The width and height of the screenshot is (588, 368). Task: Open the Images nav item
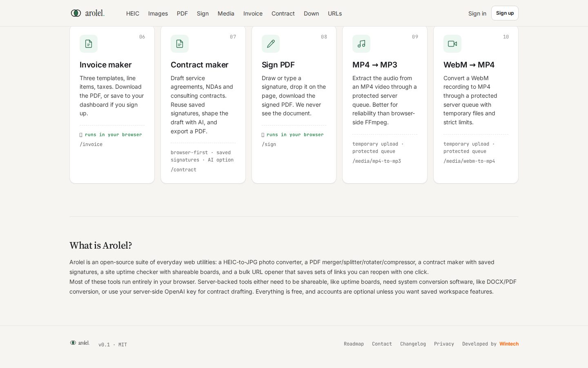[x=158, y=13]
